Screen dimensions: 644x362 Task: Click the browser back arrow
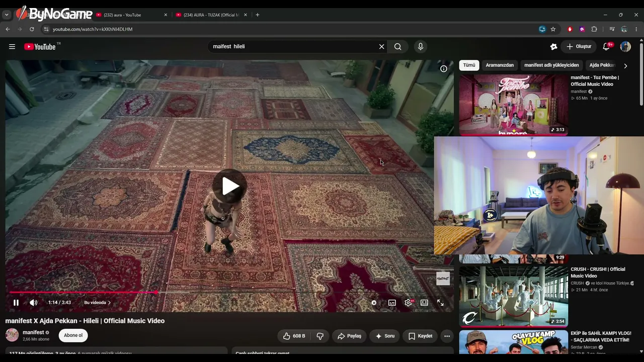click(x=8, y=29)
